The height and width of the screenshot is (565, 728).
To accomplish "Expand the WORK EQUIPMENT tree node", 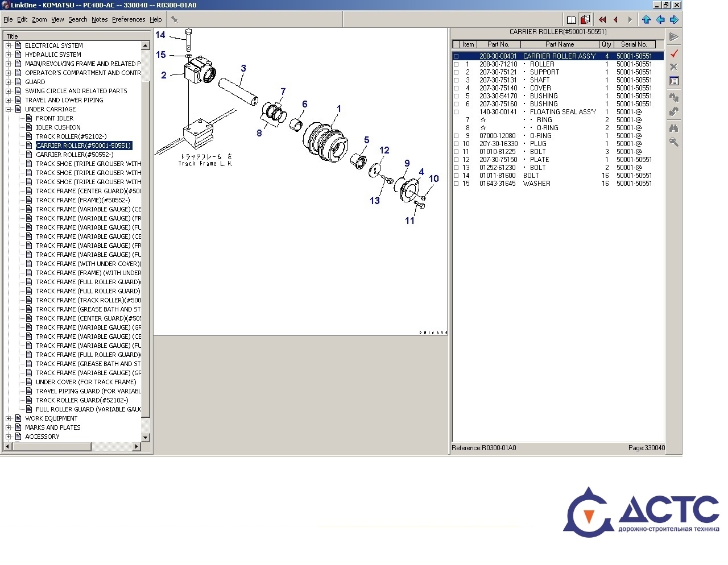I will point(8,418).
